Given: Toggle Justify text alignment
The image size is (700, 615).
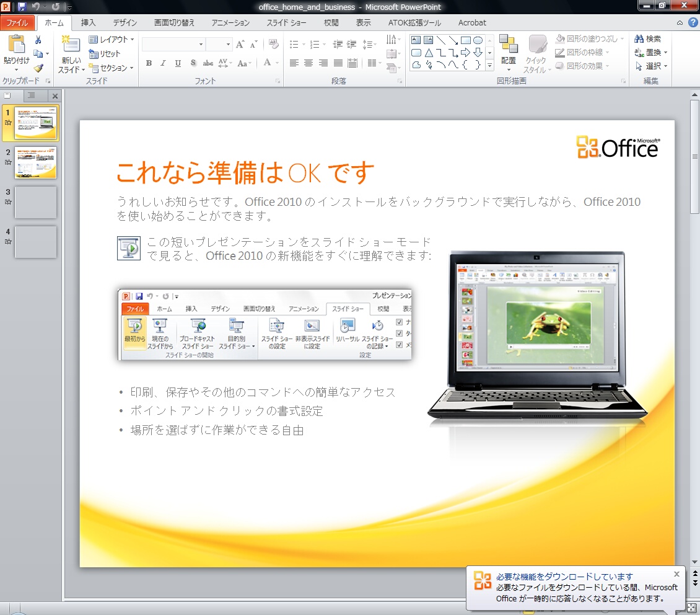Looking at the screenshot, I should (338, 63).
